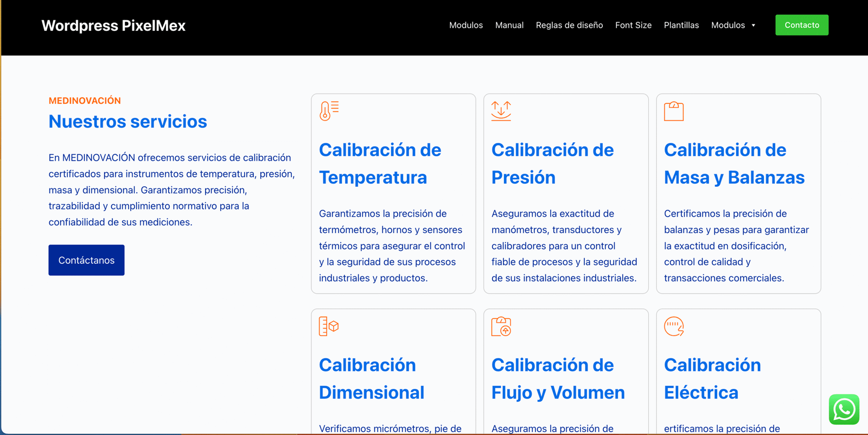
Task: Click the pressure arrows icon
Action: [x=501, y=111]
